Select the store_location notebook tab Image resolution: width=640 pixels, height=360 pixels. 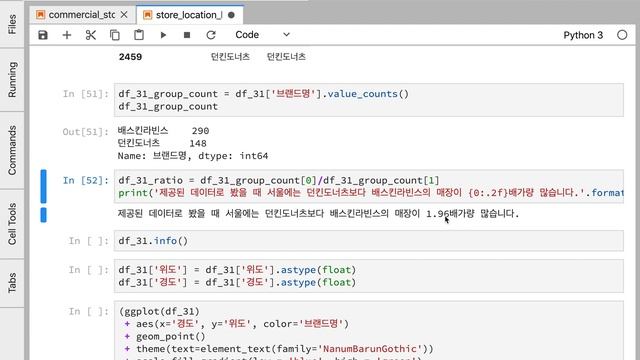tap(189, 15)
